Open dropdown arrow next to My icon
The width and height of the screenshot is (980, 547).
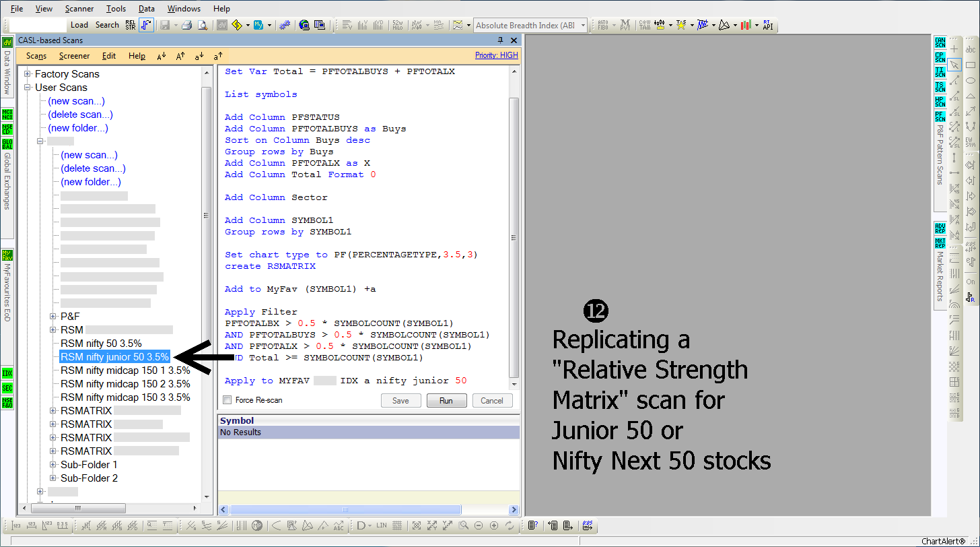pyautogui.click(x=269, y=25)
